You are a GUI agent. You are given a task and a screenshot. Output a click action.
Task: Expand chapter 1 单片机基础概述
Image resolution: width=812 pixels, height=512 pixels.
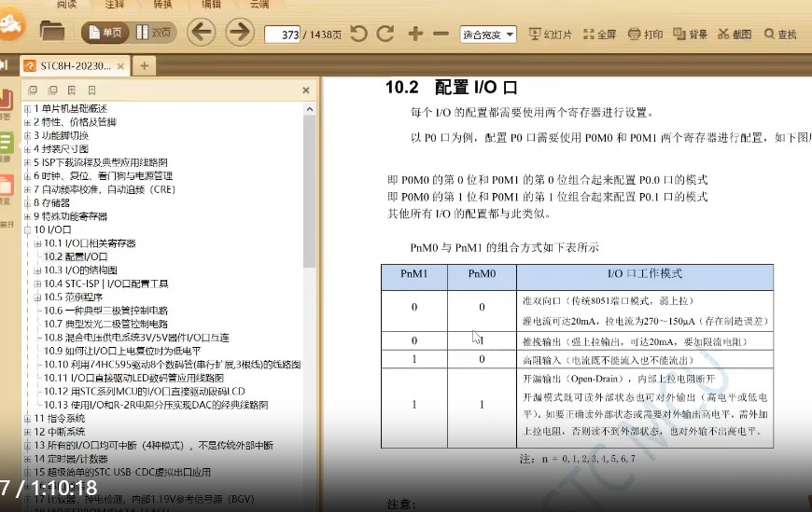pyautogui.click(x=27, y=109)
